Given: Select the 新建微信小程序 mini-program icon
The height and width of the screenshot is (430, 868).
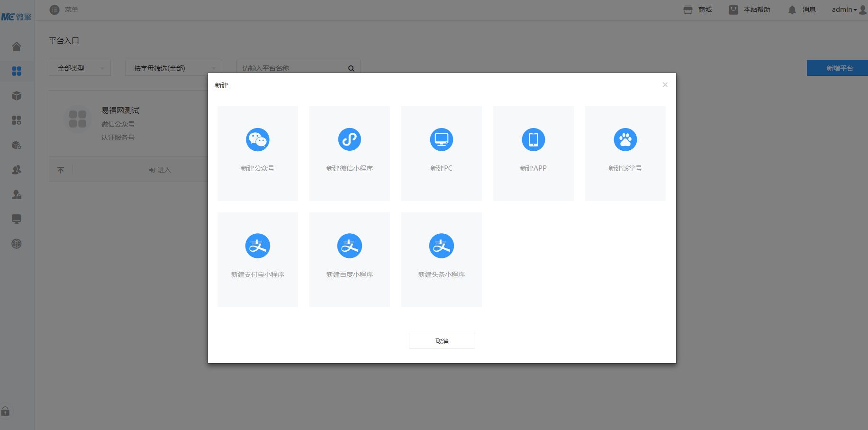Looking at the screenshot, I should (350, 140).
